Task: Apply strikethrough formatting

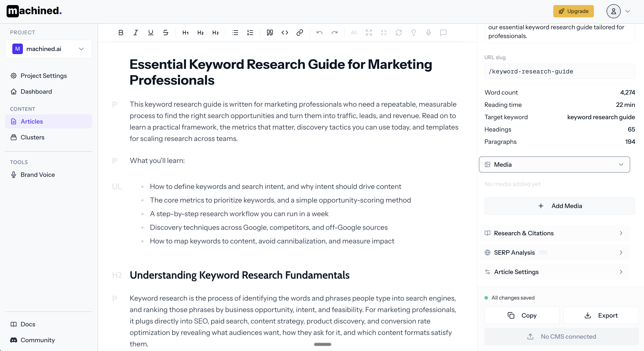Action: [166, 33]
